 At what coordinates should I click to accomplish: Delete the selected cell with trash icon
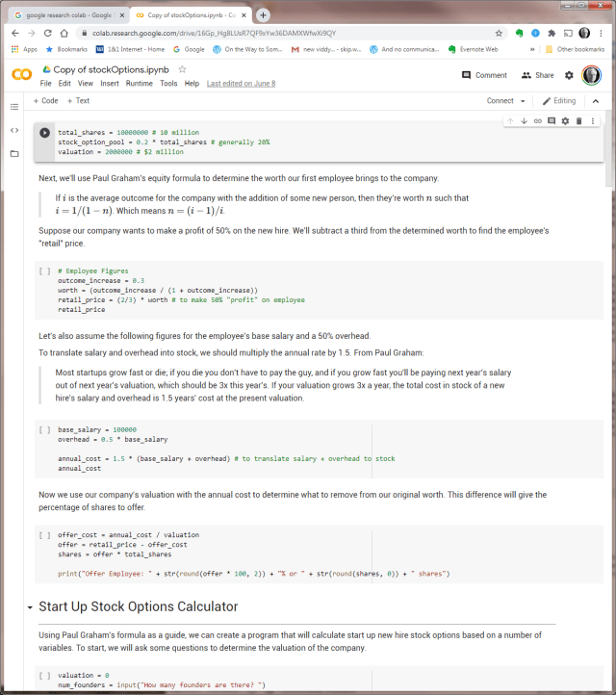coord(579,121)
